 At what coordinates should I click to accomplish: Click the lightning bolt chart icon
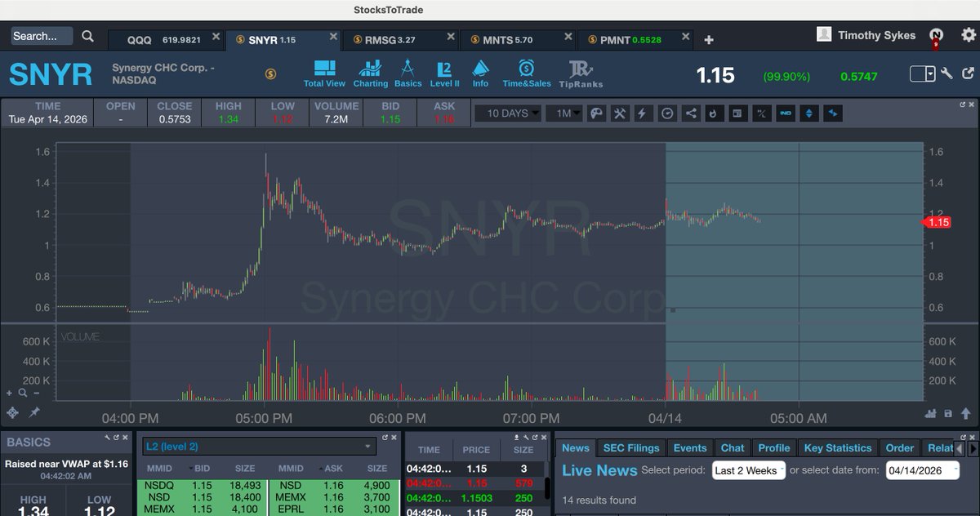tap(642, 113)
